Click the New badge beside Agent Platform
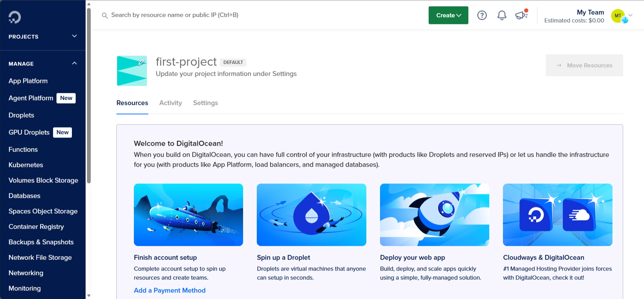This screenshot has width=644, height=299. [66, 98]
